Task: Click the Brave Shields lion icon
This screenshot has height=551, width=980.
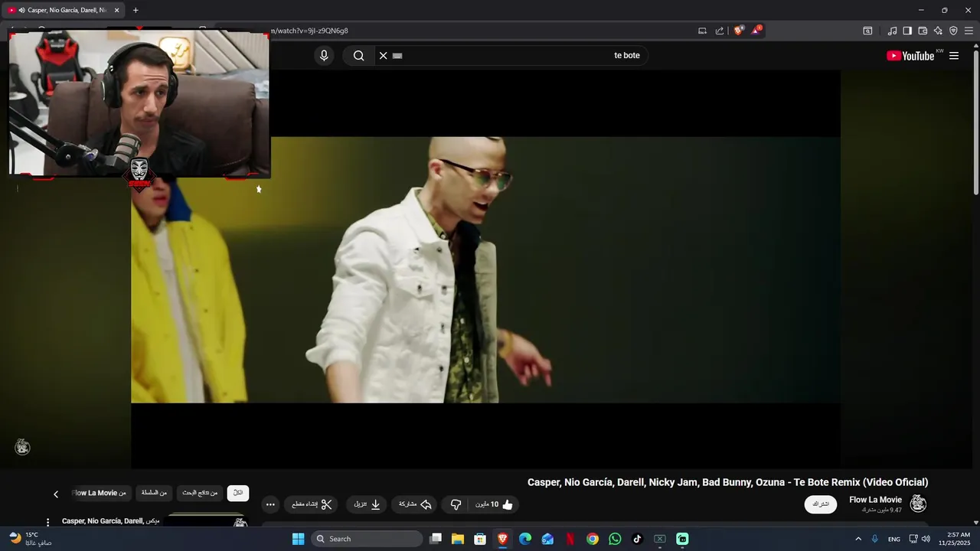Action: [x=738, y=31]
